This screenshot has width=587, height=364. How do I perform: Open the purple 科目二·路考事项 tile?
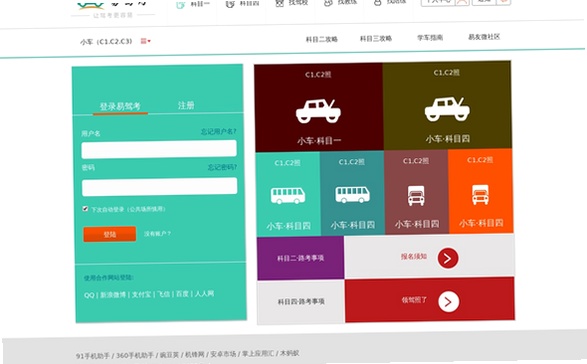pos(301,258)
